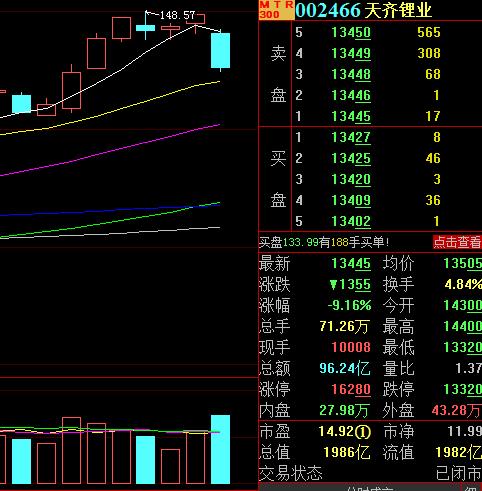
Task: Click the 交易状态 已闭市 status row
Action: (x=370, y=473)
